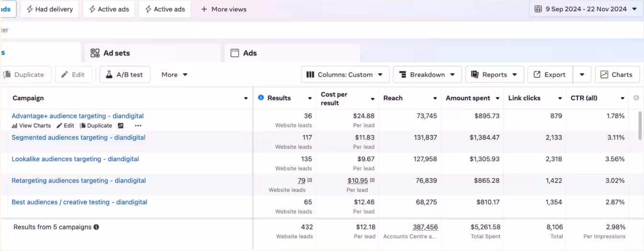This screenshot has width=644, height=251.
Task: Open the Cost per result column dropdown arrow
Action: point(372,99)
